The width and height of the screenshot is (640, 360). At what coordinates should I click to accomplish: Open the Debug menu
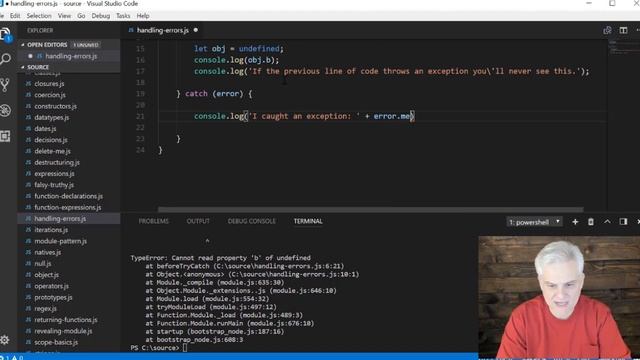100,16
